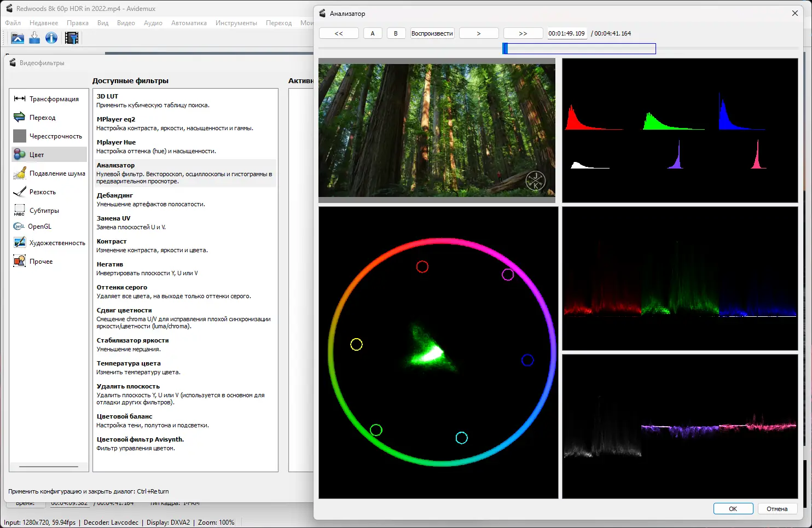Click the Open Video folder icon
The width and height of the screenshot is (812, 528).
coord(18,38)
